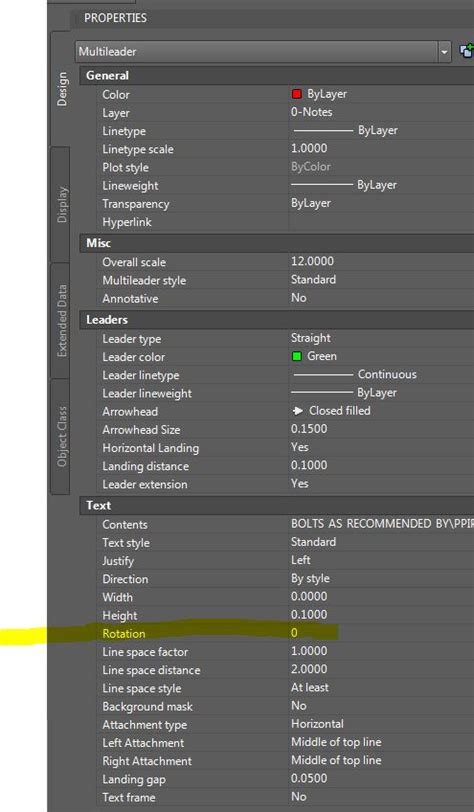This screenshot has width=474, height=812.
Task: Click the red ByLayer color swatch
Action: [297, 94]
